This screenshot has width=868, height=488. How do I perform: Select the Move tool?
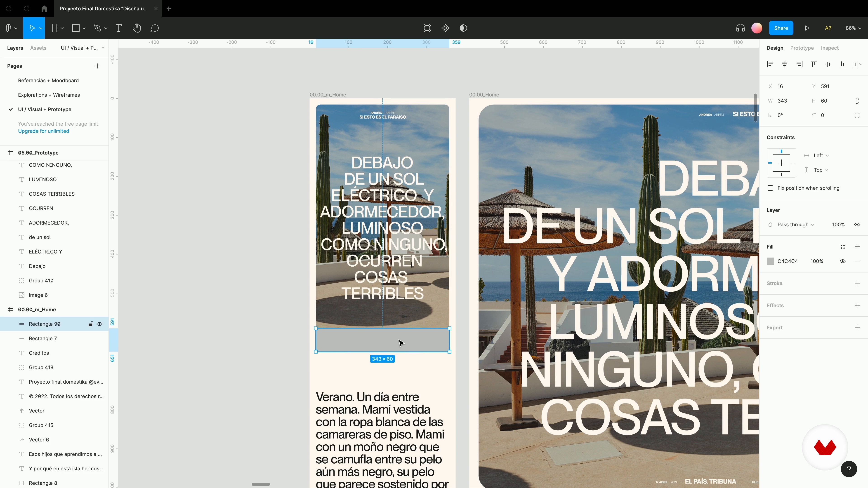point(32,28)
